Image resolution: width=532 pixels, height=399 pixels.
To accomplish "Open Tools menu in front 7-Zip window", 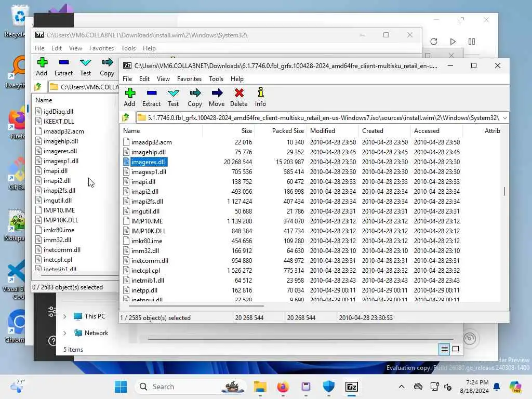I will (x=216, y=79).
